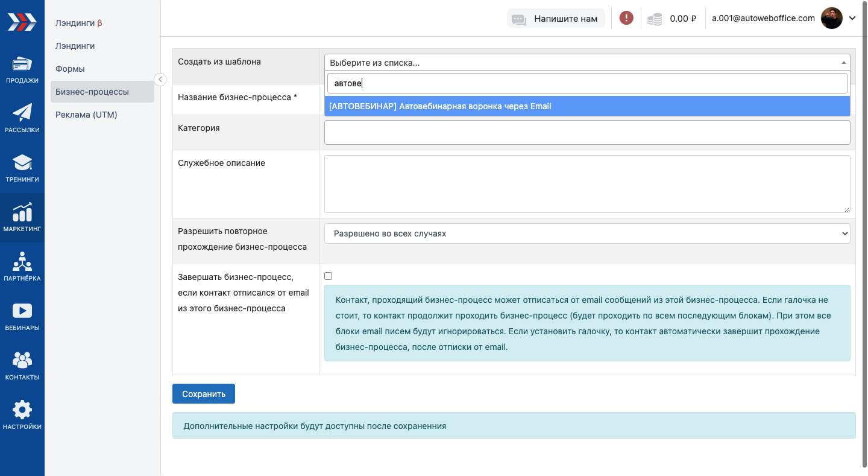This screenshot has height=476, width=868.
Task: Enable finishing process on email unsubscribe checkbox
Action: point(329,276)
